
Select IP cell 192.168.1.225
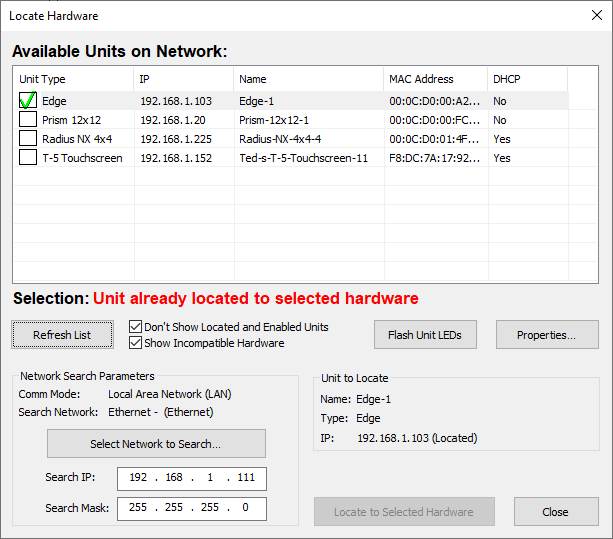coord(176,139)
